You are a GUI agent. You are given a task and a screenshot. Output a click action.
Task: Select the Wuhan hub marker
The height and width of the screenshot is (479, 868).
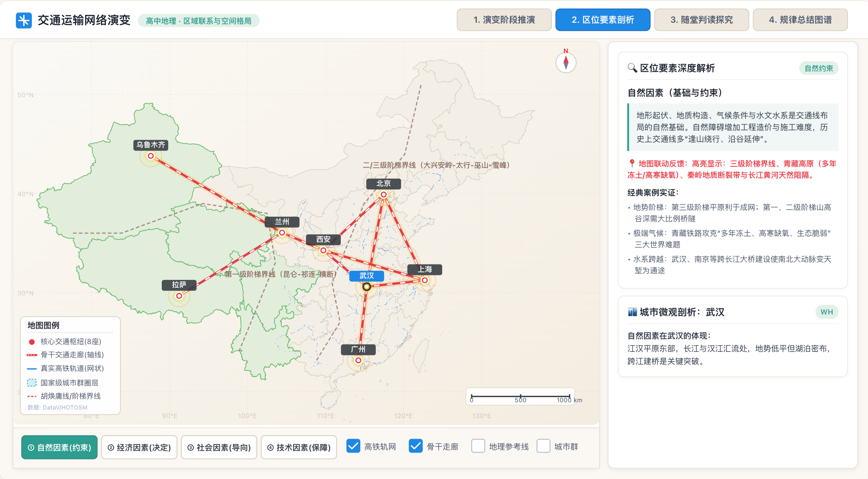[x=366, y=287]
